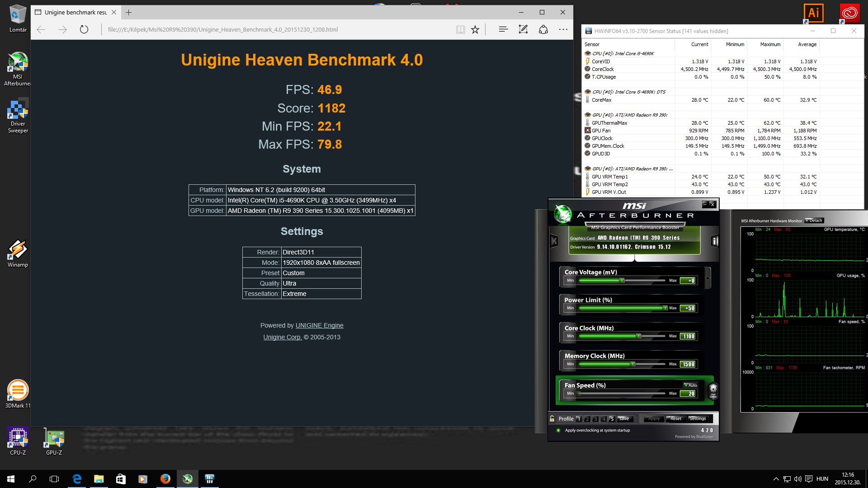
Task: Detach the Afterburner Hardware Monitor
Action: point(814,221)
